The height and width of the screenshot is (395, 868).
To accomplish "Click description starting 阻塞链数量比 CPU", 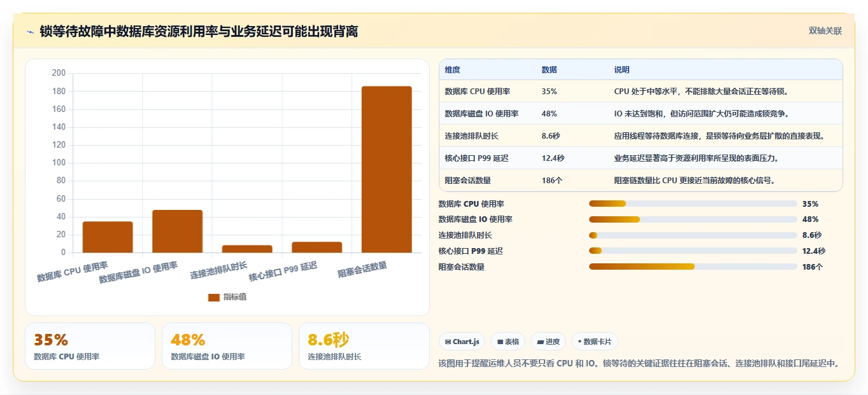I will point(695,181).
